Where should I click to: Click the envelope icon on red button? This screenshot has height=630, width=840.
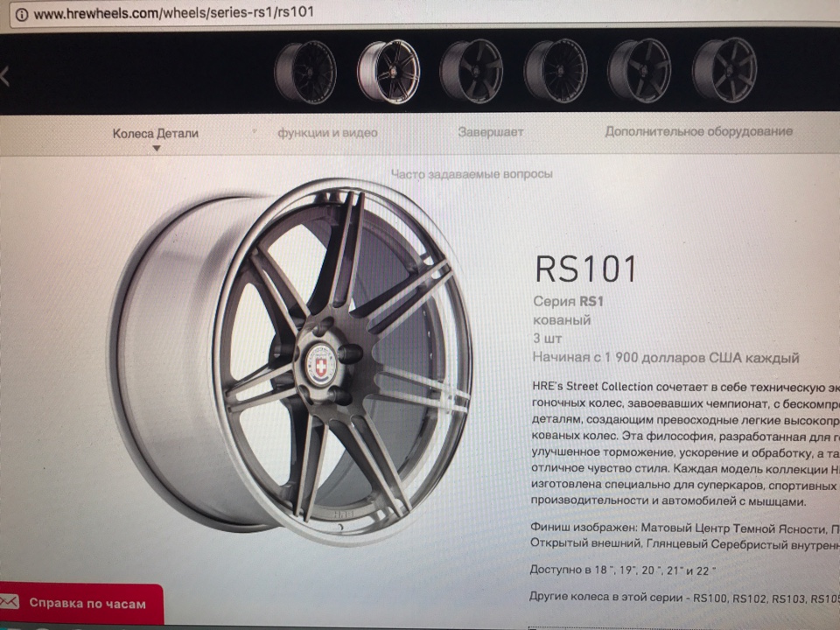point(9,602)
